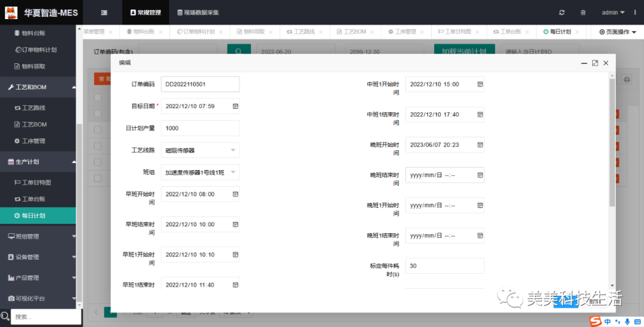
Task: Expand the 可视化平台 sidebar group
Action: click(38, 298)
